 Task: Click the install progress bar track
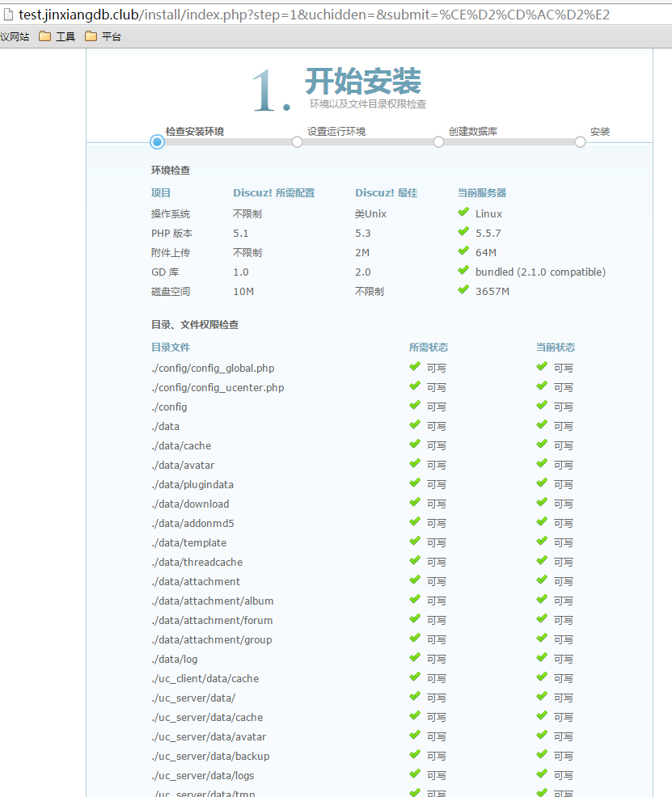click(x=368, y=142)
